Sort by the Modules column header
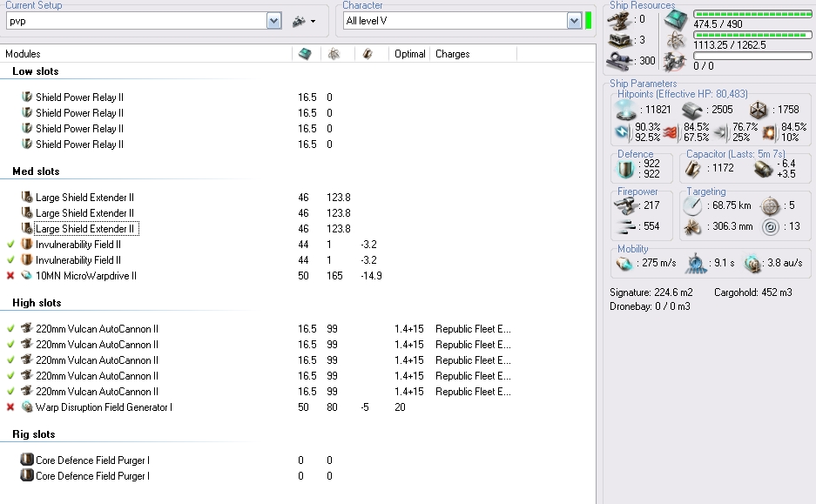Screen dimensions: 816x504 tap(23, 54)
